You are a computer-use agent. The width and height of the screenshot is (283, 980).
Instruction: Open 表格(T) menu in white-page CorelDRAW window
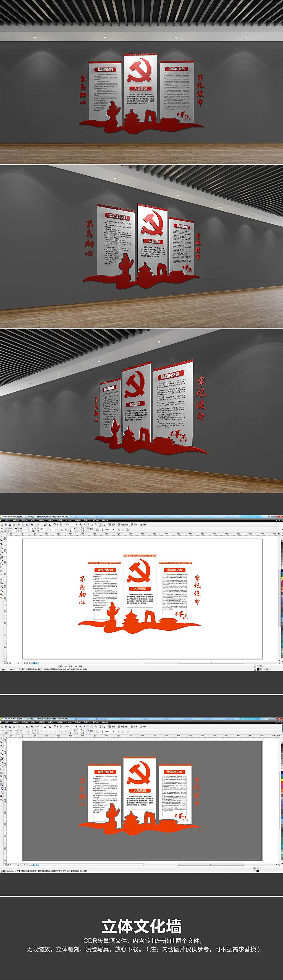pos(77,520)
